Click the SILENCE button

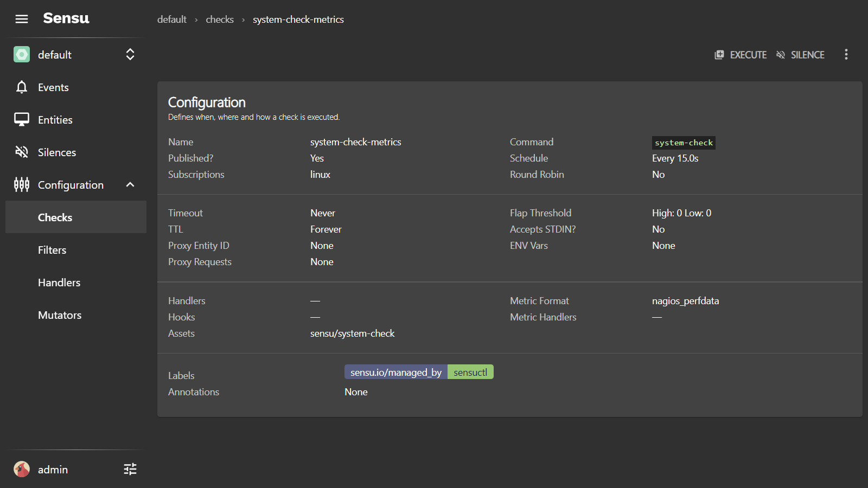(x=800, y=55)
